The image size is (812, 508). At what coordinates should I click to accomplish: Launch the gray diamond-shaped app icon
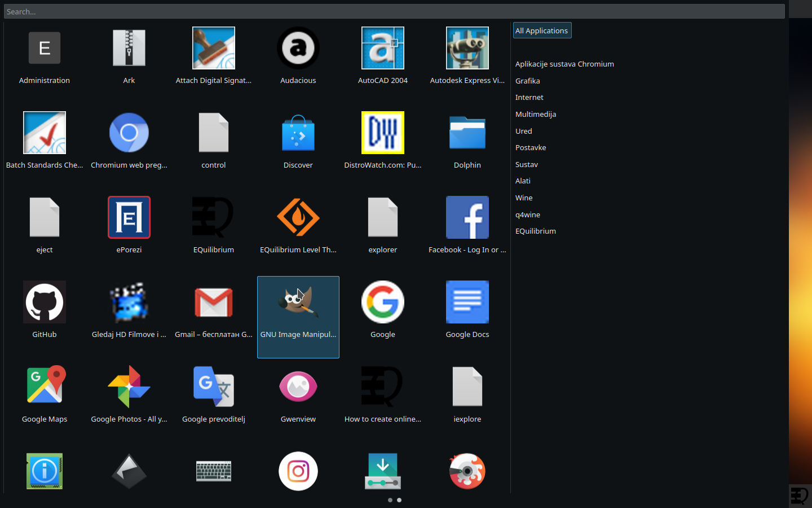(129, 471)
